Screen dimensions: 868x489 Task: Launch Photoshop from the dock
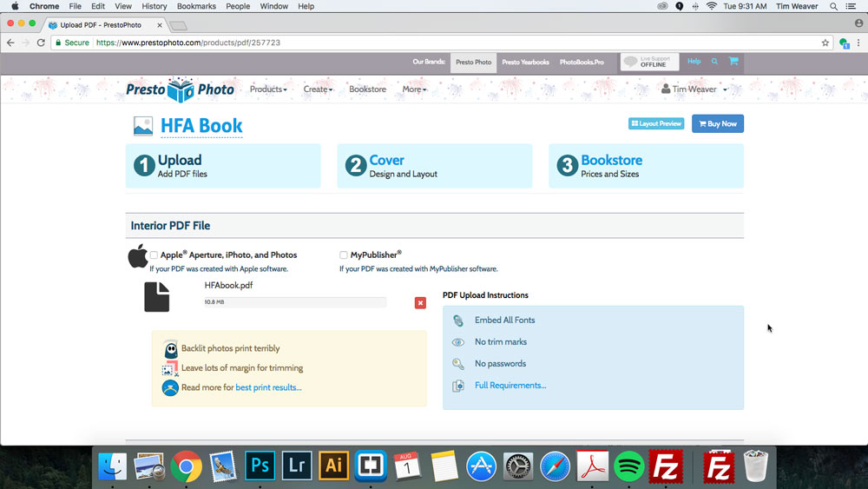click(260, 466)
